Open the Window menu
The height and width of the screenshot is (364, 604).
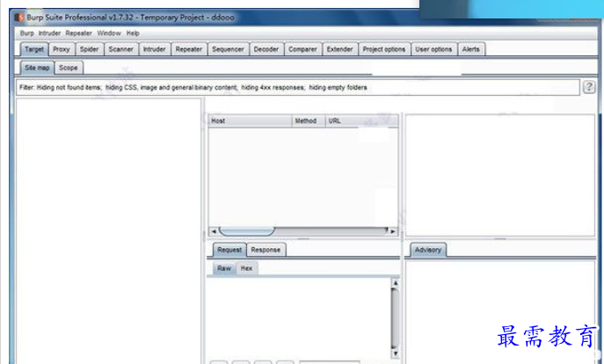point(109,33)
